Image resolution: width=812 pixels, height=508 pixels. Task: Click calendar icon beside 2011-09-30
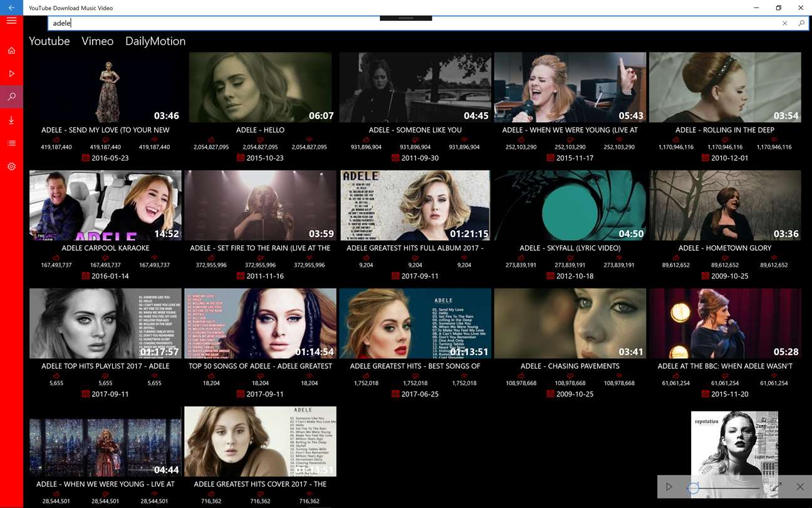pos(395,158)
